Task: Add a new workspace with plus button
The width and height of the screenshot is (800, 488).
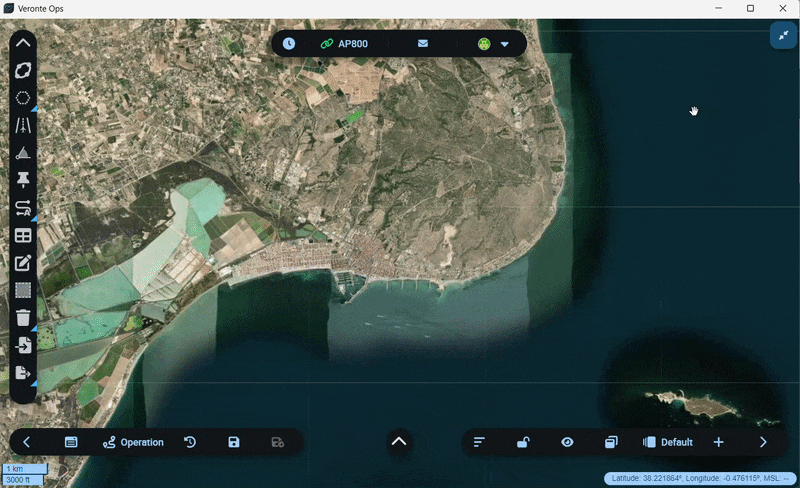Action: pos(718,442)
